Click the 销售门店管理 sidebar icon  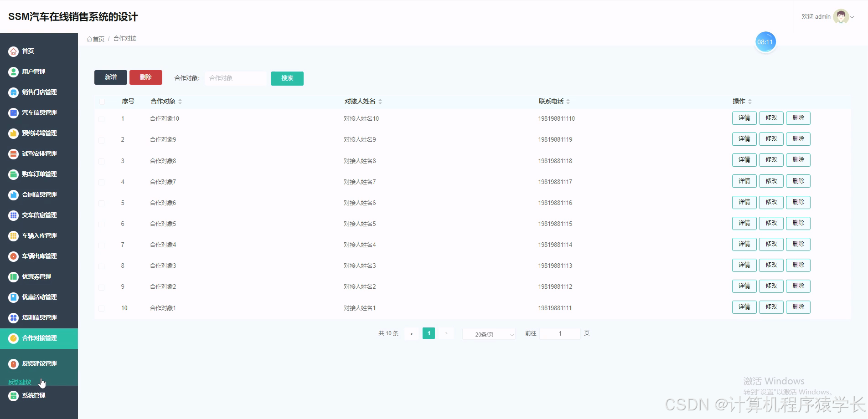point(13,92)
